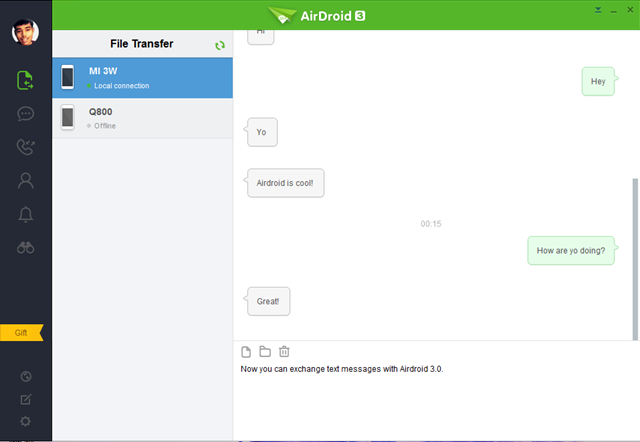Select the MI 3W device
Viewport: 640px width, 442px height.
coord(142,78)
